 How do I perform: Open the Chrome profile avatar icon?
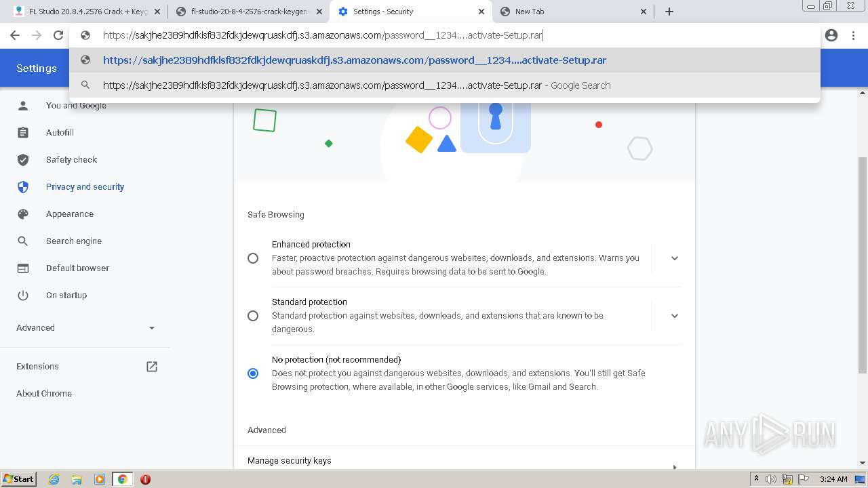(x=831, y=35)
